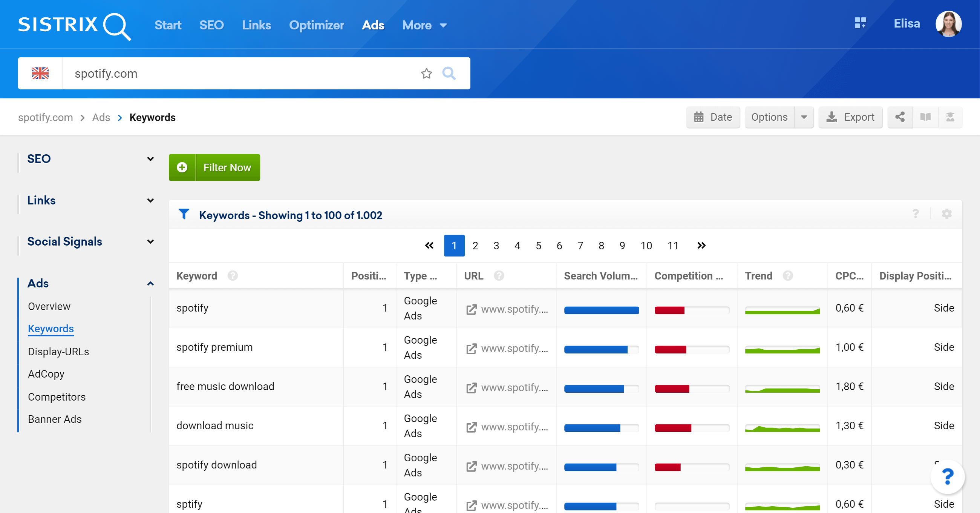Open the floating help bubble
The image size is (980, 513).
pos(947,476)
